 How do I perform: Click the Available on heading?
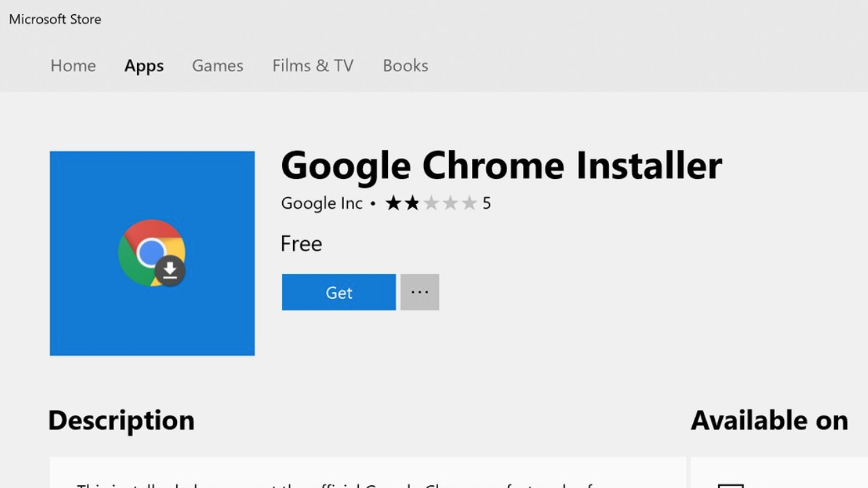(x=769, y=421)
